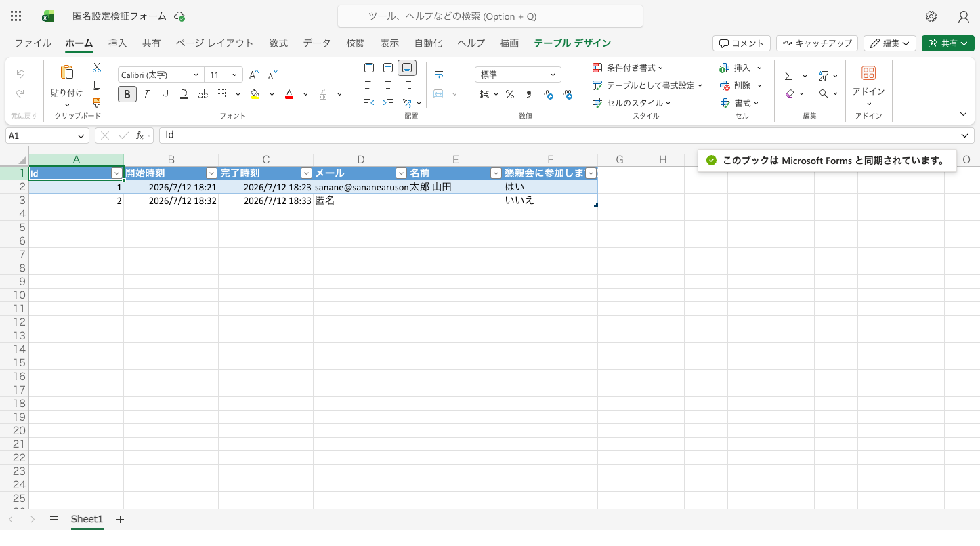The height and width of the screenshot is (546, 980).
Task: Click the キャッチアップ button
Action: coord(817,43)
